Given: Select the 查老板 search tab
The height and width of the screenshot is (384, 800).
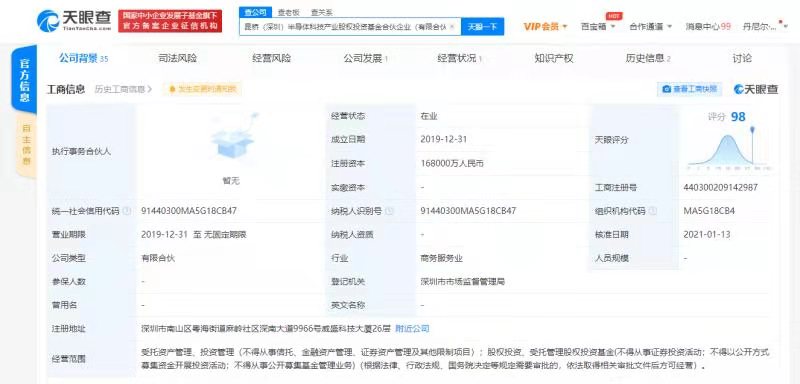Looking at the screenshot, I should (288, 13).
